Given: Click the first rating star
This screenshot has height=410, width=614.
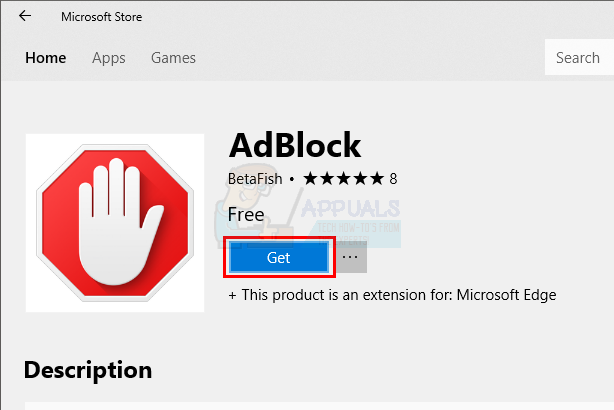Looking at the screenshot, I should 310,179.
